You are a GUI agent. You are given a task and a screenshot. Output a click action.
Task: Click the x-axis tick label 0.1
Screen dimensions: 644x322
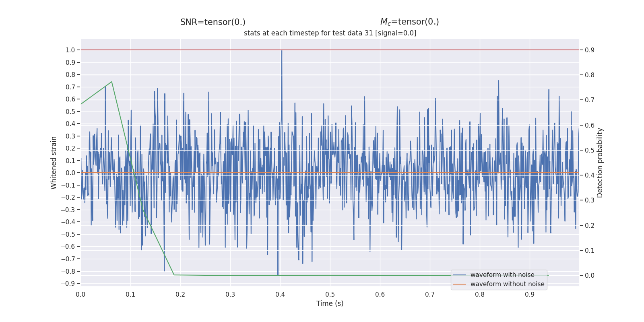[130, 294]
